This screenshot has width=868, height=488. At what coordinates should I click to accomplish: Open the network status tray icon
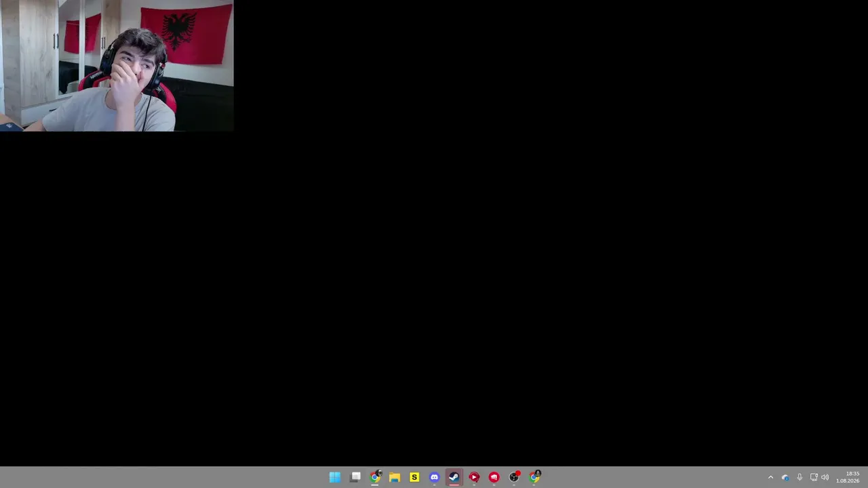click(814, 477)
